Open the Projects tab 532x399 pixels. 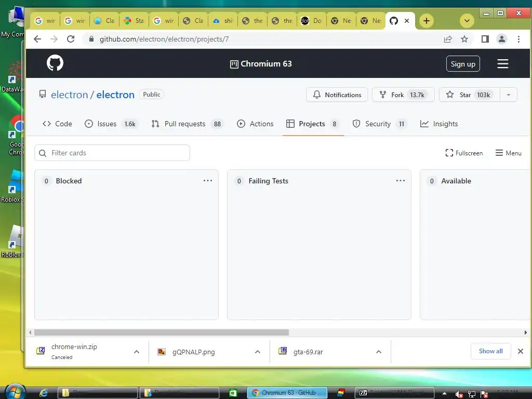(x=312, y=124)
